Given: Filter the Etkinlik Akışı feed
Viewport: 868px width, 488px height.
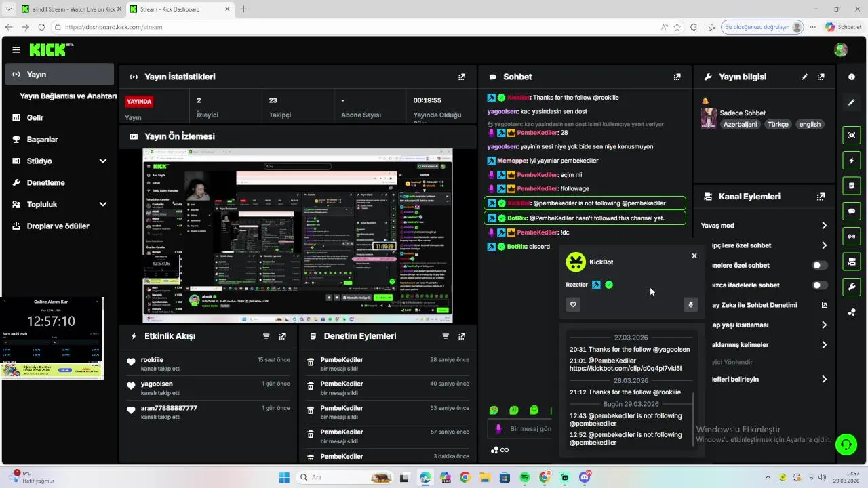Looking at the screenshot, I should pyautogui.click(x=267, y=336).
